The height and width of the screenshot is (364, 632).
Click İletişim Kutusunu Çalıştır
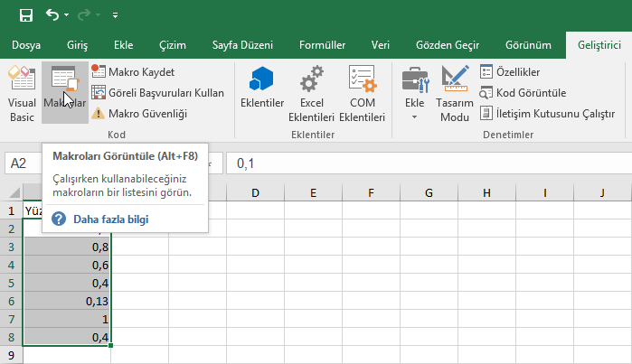pyautogui.click(x=547, y=114)
